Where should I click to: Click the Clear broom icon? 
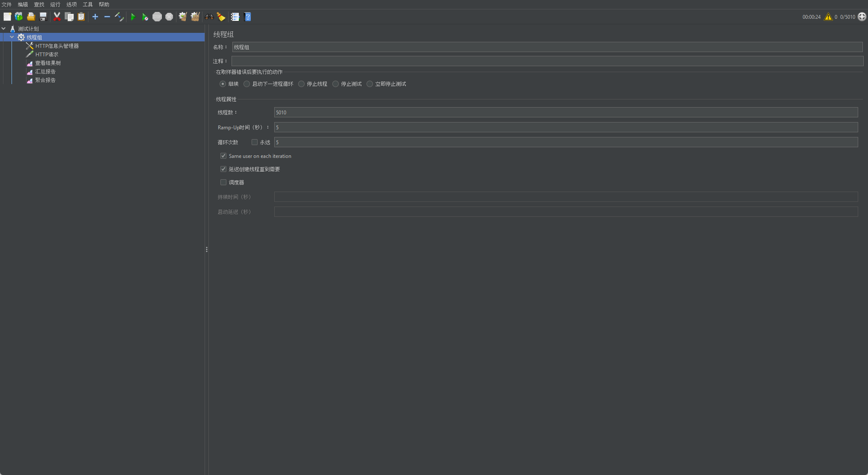[183, 17]
